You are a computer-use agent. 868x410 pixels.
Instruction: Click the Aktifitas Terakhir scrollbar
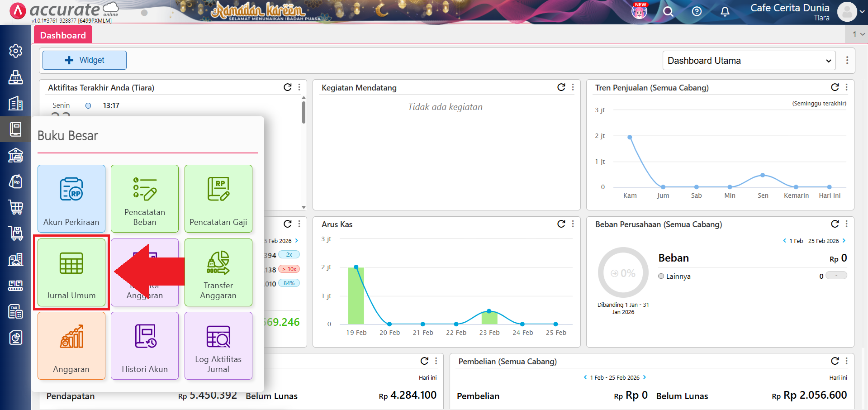[304, 112]
